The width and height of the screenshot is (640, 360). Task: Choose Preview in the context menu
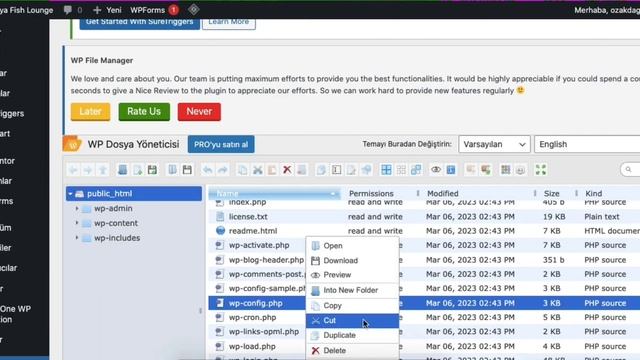click(x=352, y=275)
